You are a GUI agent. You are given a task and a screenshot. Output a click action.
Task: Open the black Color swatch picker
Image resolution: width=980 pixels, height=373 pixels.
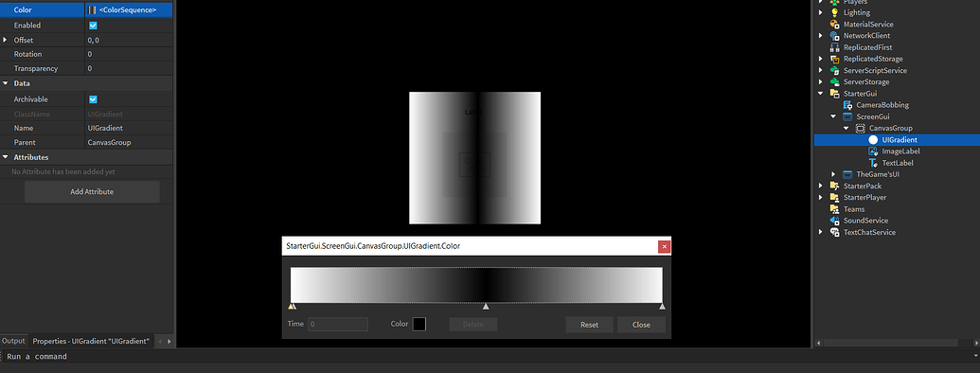coord(419,325)
